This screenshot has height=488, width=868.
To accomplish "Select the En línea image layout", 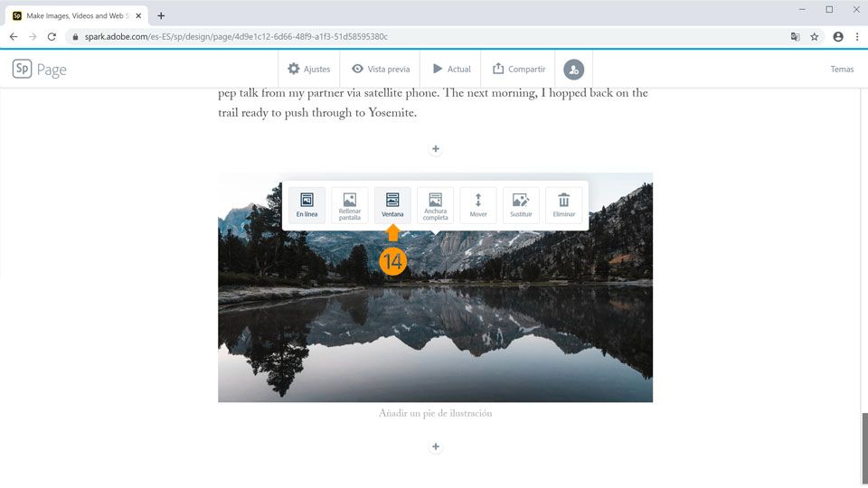I will [x=307, y=205].
